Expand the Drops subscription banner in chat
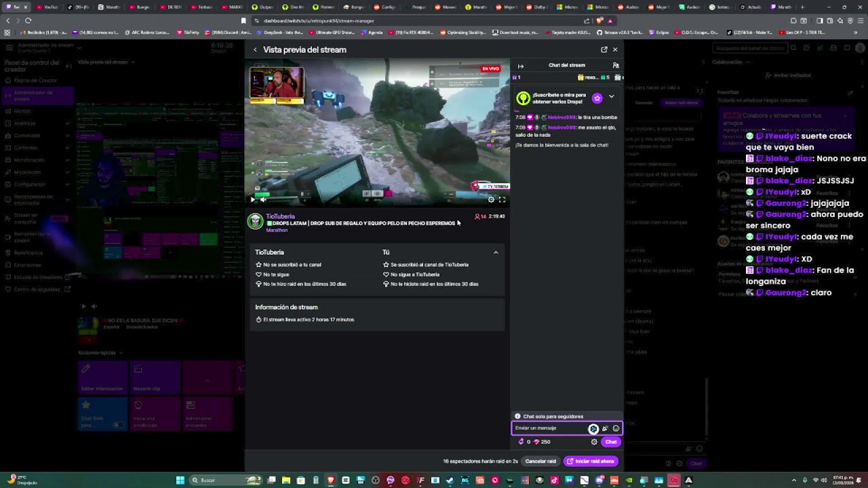This screenshot has height=488, width=868. [x=611, y=97]
